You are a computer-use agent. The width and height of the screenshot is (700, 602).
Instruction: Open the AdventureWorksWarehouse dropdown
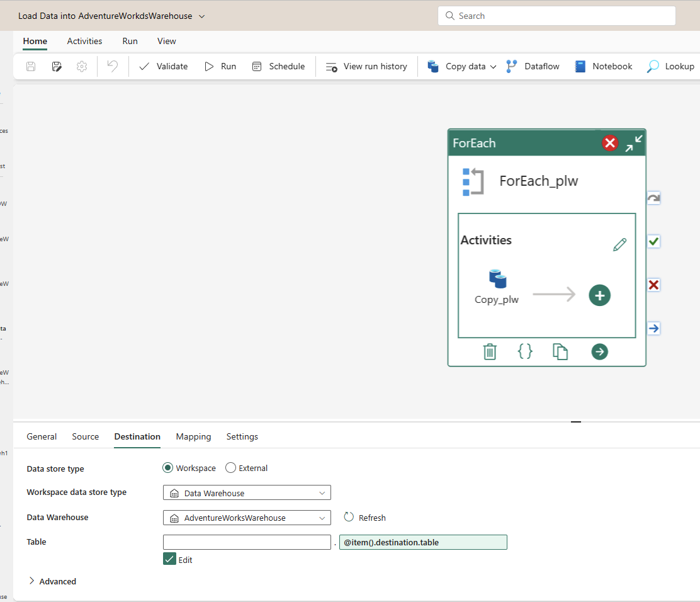247,518
